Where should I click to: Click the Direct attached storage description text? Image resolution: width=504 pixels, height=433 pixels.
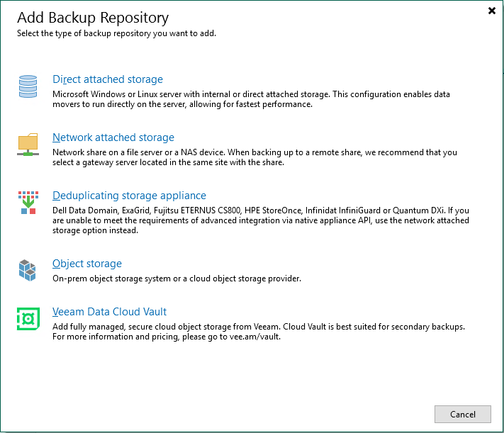[x=251, y=99]
